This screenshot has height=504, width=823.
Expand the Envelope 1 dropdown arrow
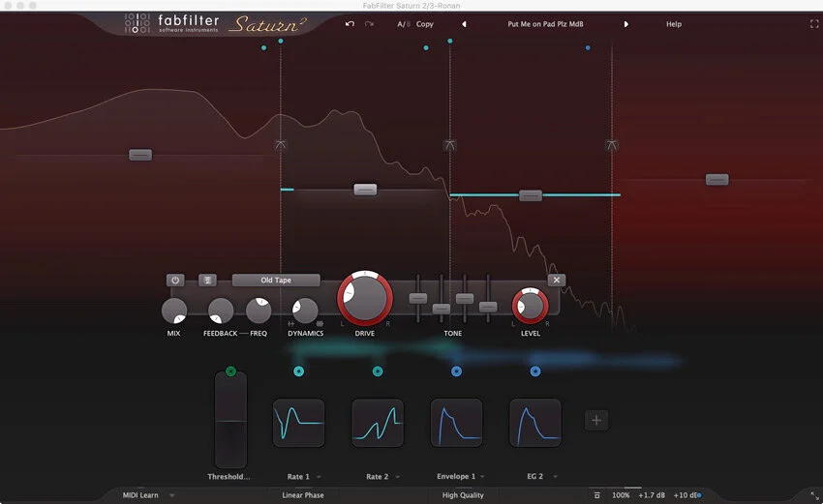(x=482, y=477)
